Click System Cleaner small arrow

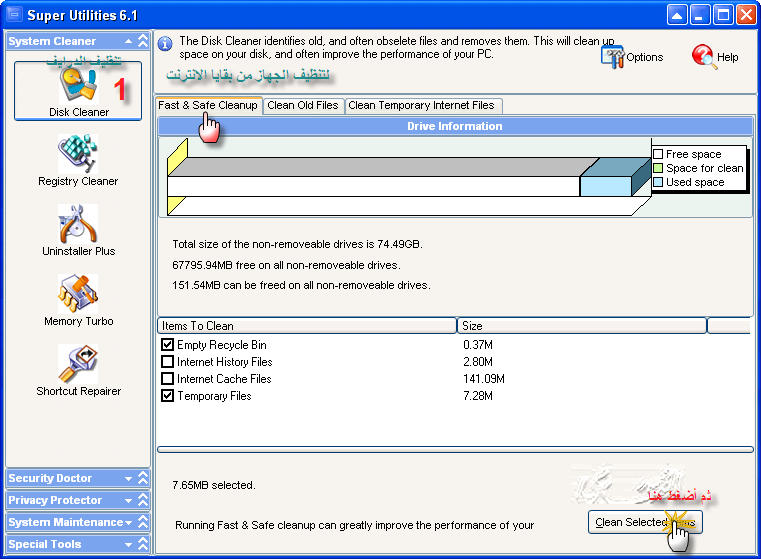[x=128, y=41]
